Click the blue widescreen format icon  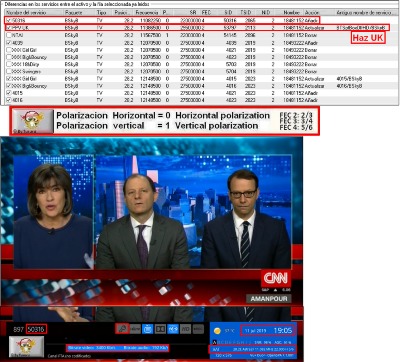(x=173, y=329)
